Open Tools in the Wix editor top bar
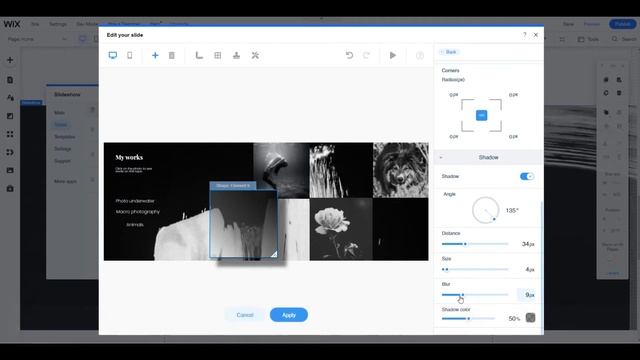Screen dimensions: 640x360 coord(588,39)
